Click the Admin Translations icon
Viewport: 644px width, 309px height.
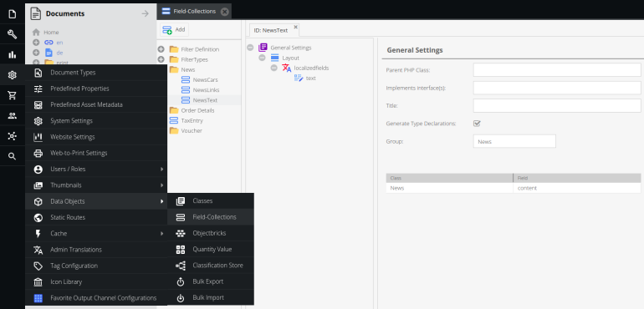pos(38,250)
